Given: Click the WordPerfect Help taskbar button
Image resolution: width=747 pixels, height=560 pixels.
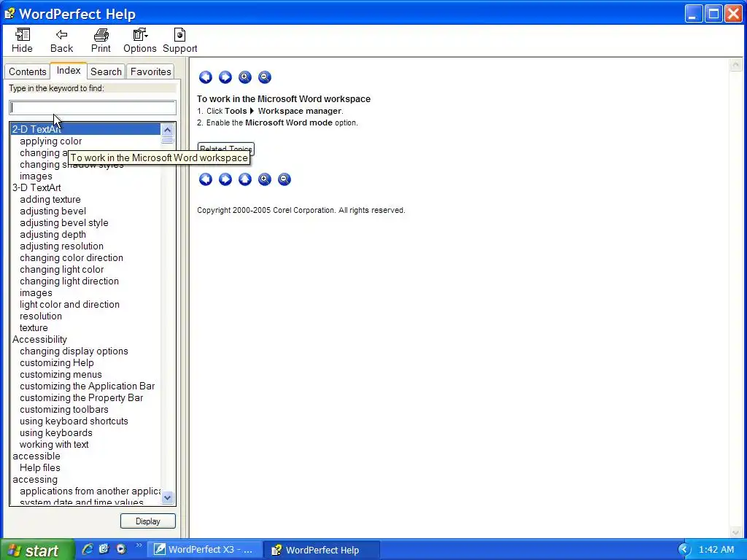Looking at the screenshot, I should [x=322, y=550].
